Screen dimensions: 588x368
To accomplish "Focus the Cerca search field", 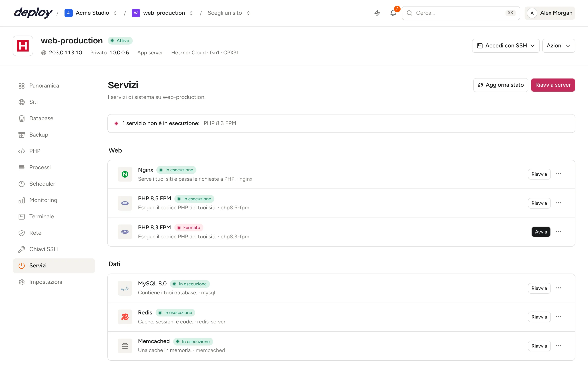I will [461, 13].
